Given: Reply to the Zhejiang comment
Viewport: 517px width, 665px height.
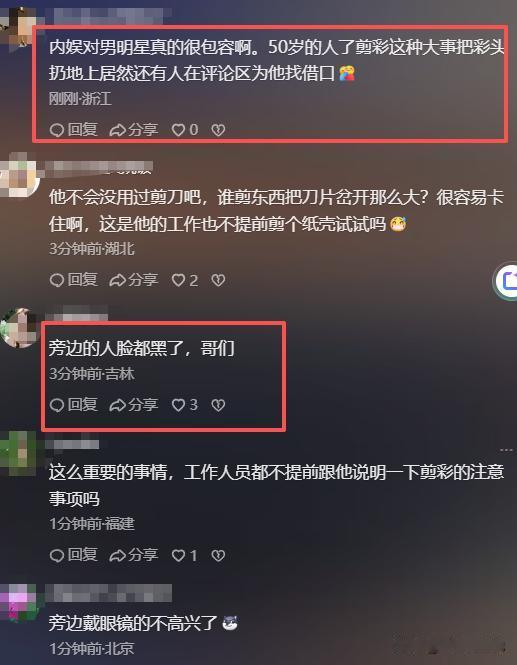Looking at the screenshot, I should [x=73, y=129].
